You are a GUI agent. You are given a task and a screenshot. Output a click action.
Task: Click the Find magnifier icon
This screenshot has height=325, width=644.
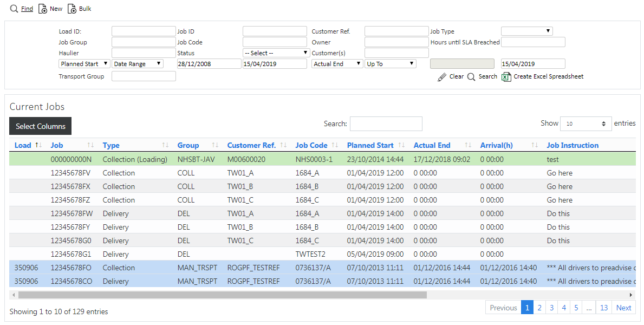tap(14, 9)
